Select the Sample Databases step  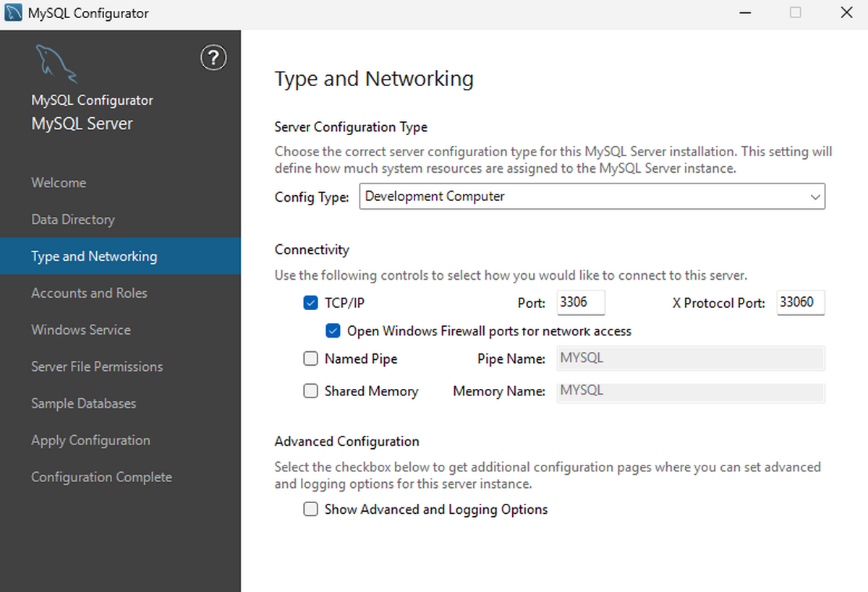tap(120, 404)
